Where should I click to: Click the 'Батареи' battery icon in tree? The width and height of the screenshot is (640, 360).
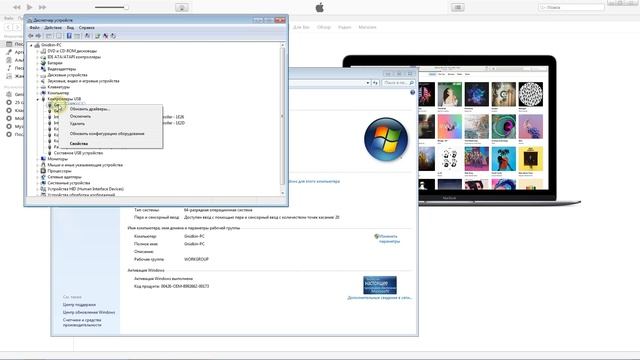pyautogui.click(x=43, y=63)
